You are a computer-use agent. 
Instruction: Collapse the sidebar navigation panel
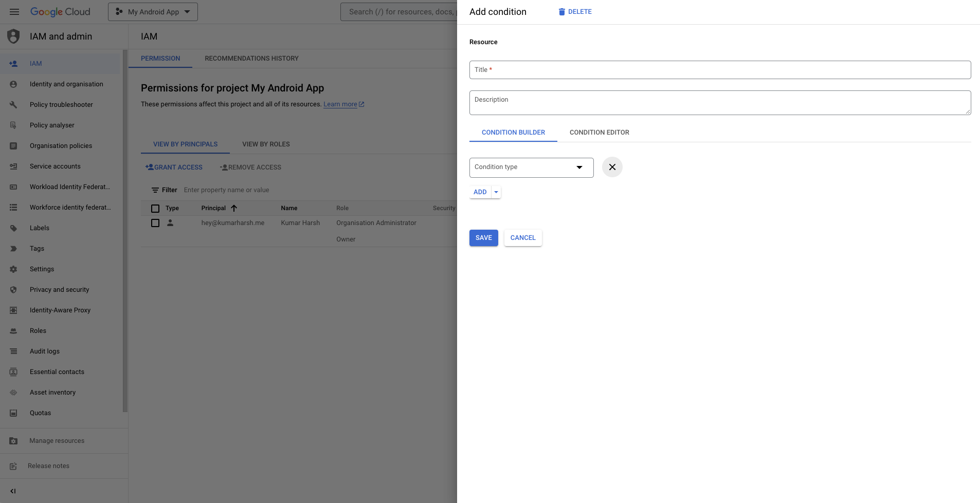[x=13, y=491]
